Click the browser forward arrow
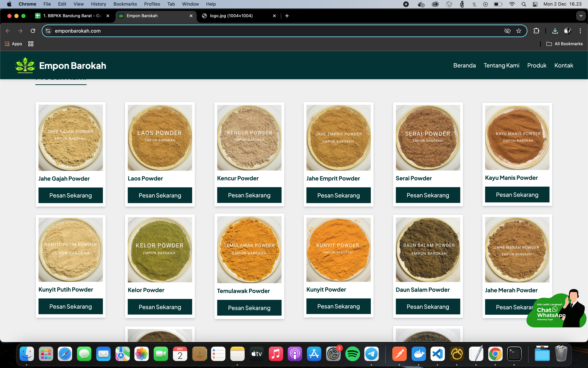This screenshot has width=588, height=368. 20,31
